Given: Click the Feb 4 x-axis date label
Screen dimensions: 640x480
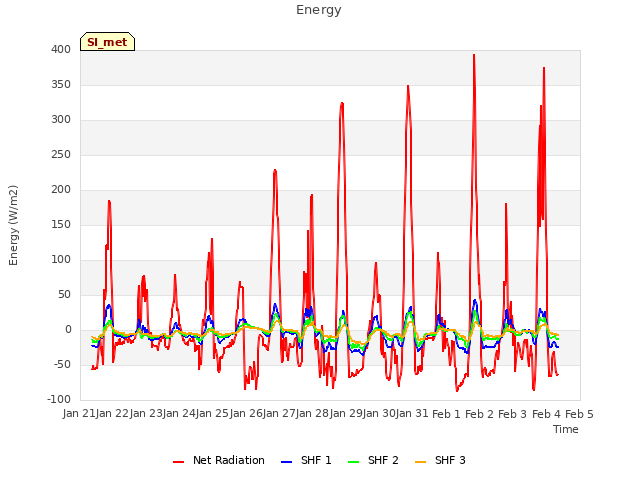Looking at the screenshot, I should [546, 414].
